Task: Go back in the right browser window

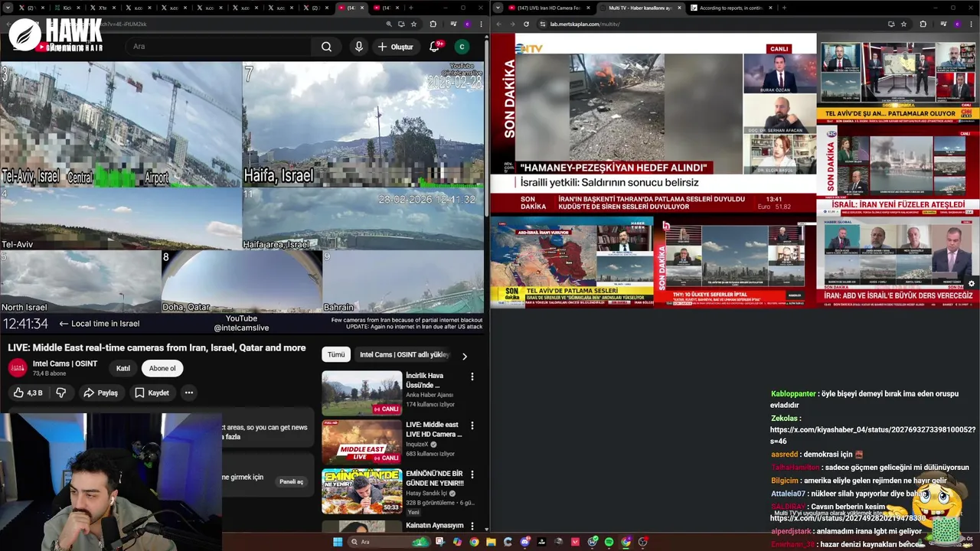Action: click(x=498, y=24)
